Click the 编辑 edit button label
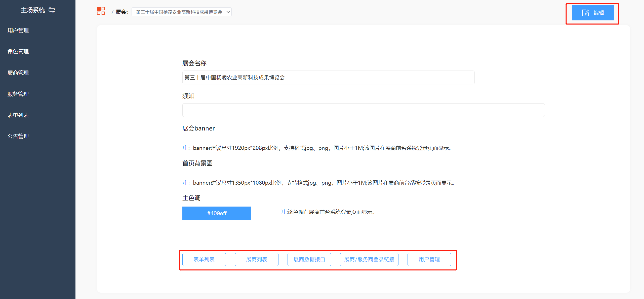This screenshot has height=299, width=644. point(599,13)
